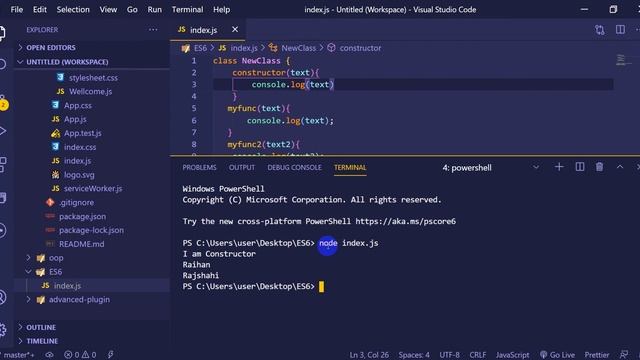Expand the advanced-plugin folder
640x360 pixels.
click(x=79, y=300)
